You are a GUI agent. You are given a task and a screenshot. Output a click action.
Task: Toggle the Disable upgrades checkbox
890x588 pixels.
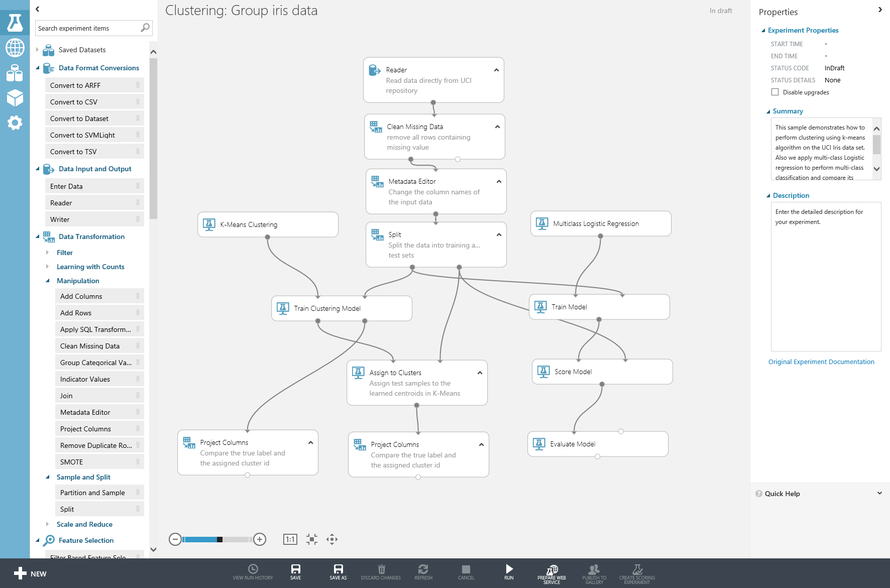click(x=775, y=92)
